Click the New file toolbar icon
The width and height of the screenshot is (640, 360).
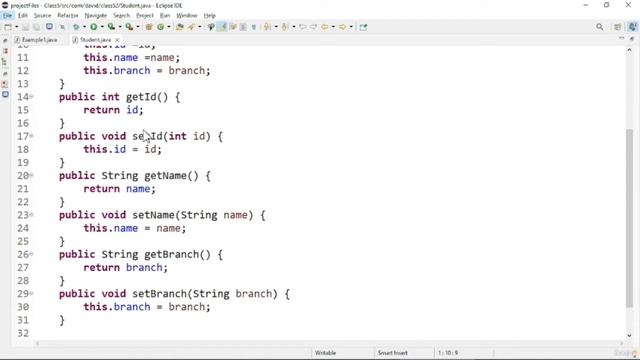[x=8, y=27]
